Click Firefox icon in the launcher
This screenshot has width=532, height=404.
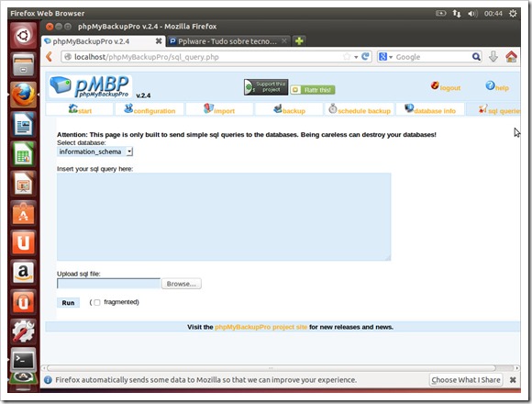pyautogui.click(x=23, y=95)
